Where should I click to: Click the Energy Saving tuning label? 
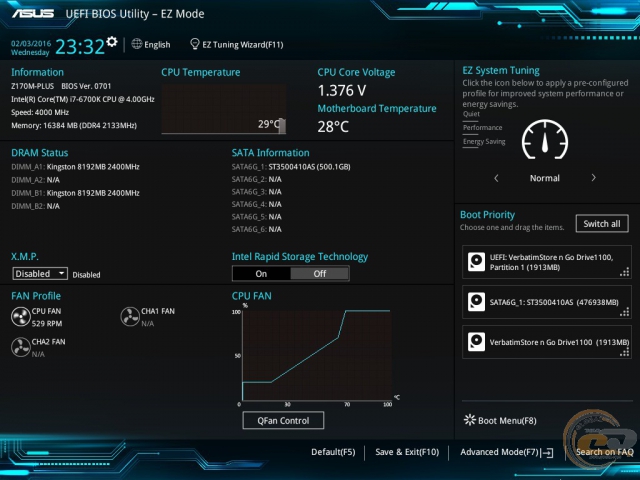point(484,142)
